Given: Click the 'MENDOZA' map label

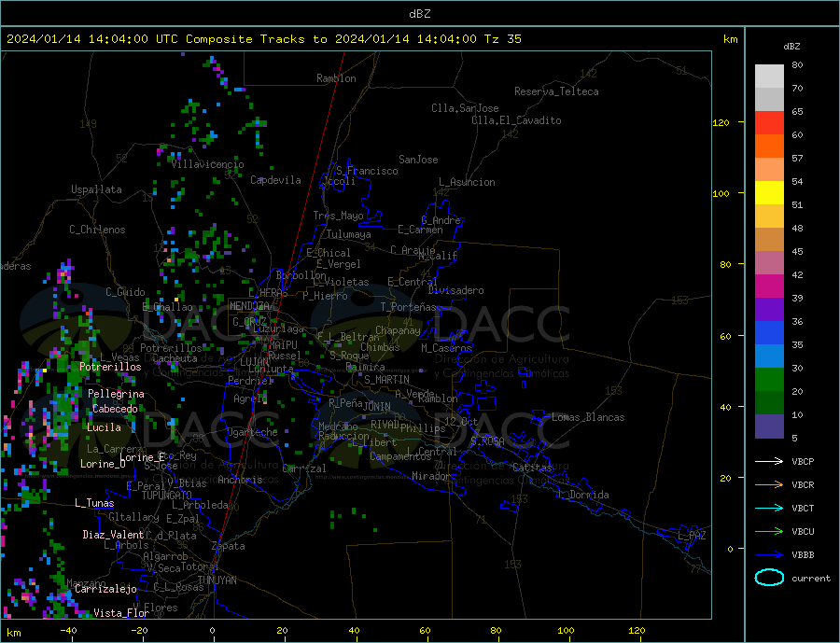Looking at the screenshot, I should click(249, 306).
